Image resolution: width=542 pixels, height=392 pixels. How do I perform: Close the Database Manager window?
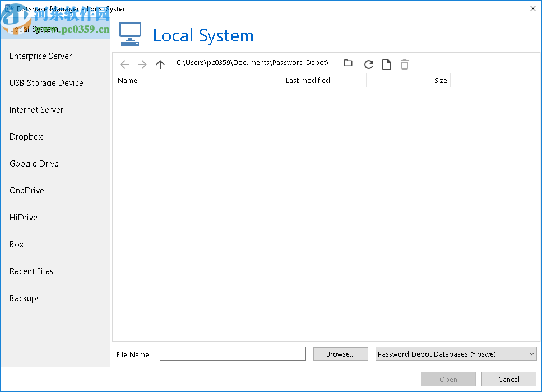[532, 8]
